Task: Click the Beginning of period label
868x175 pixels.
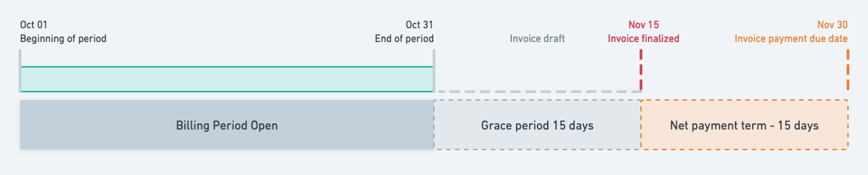Action: (x=63, y=39)
